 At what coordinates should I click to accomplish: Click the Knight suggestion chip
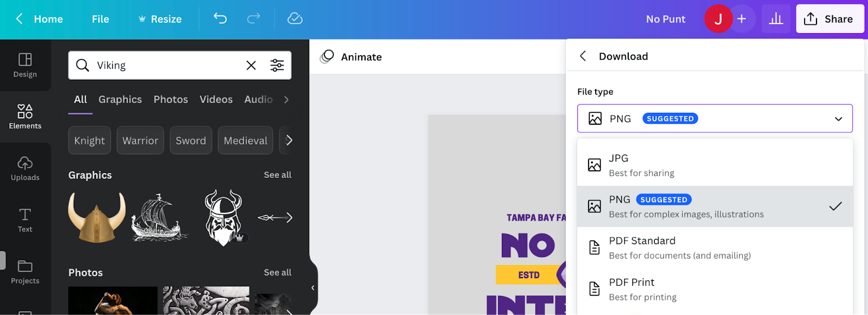(90, 140)
